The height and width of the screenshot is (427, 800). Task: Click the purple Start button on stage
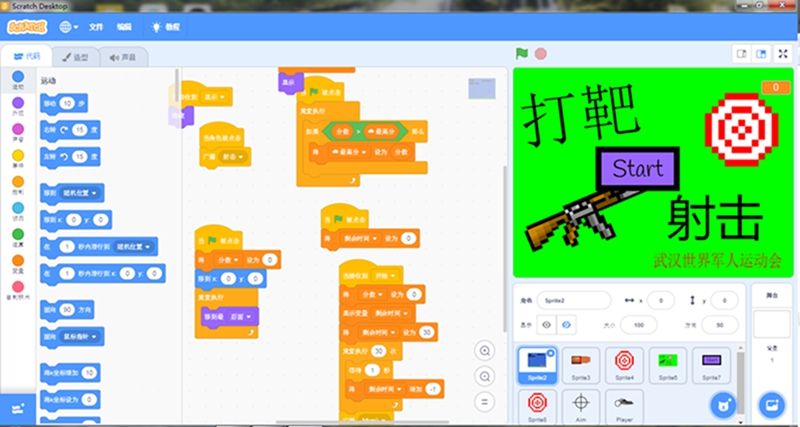click(638, 169)
